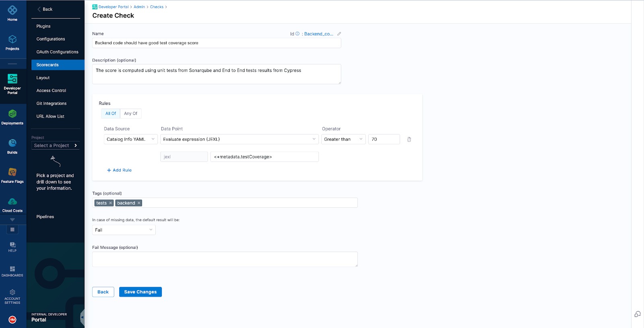Image resolution: width=644 pixels, height=328 pixels.
Task: Click the Id info icon
Action: tap(297, 34)
